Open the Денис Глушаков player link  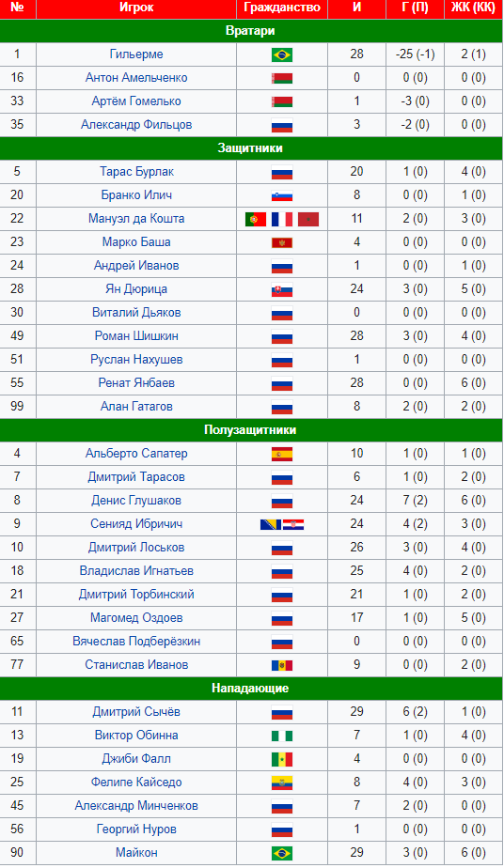tap(136, 501)
